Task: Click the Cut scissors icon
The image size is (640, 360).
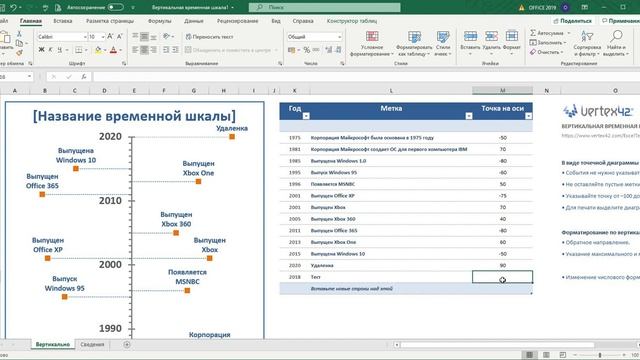Action: pyautogui.click(x=19, y=34)
